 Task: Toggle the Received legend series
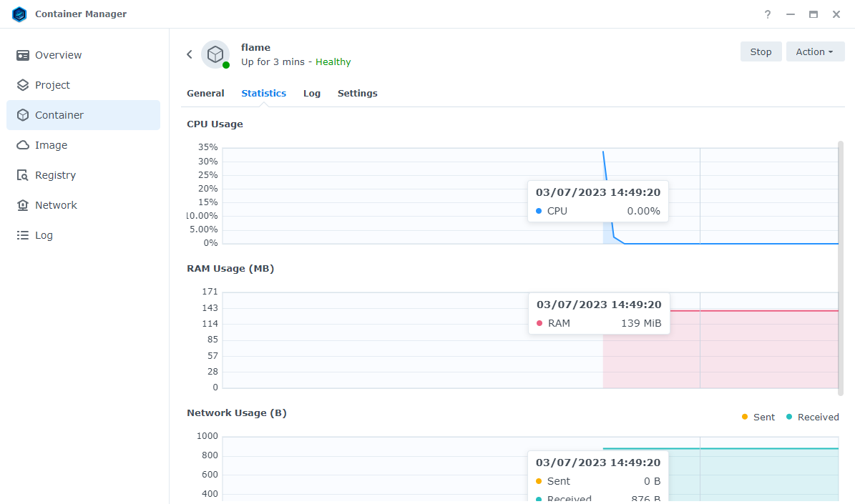pos(813,417)
